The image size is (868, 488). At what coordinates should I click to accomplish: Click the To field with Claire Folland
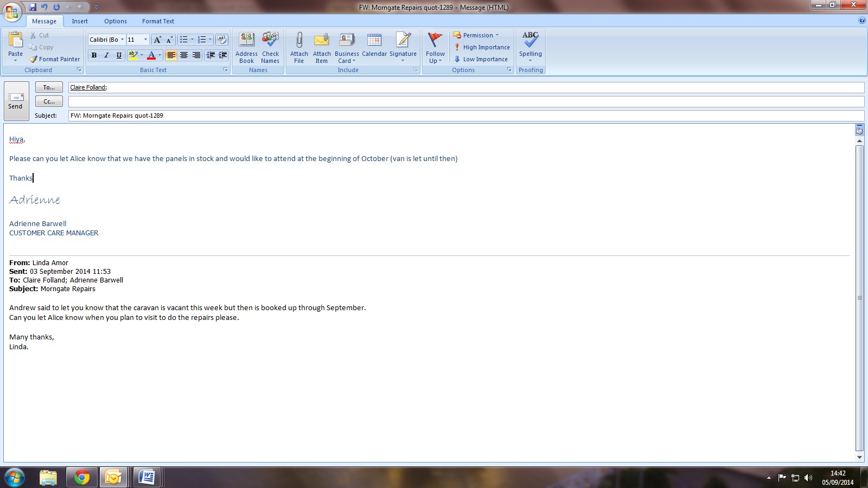tap(466, 87)
